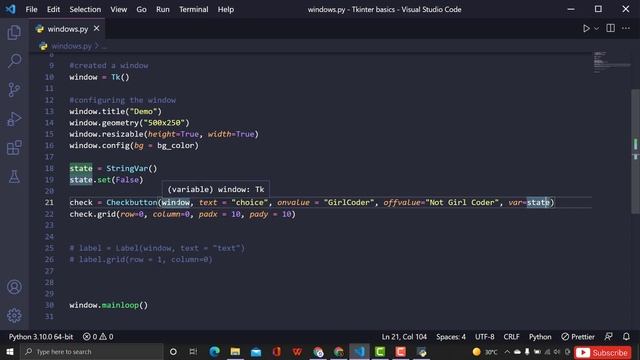This screenshot has height=360, width=640.
Task: Click the mainloop text on line 30
Action: click(x=120, y=305)
